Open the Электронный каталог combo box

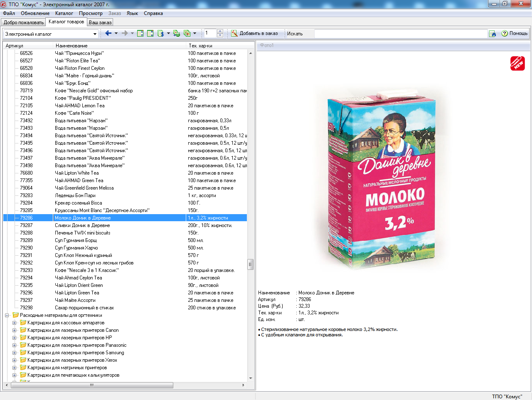(95, 34)
